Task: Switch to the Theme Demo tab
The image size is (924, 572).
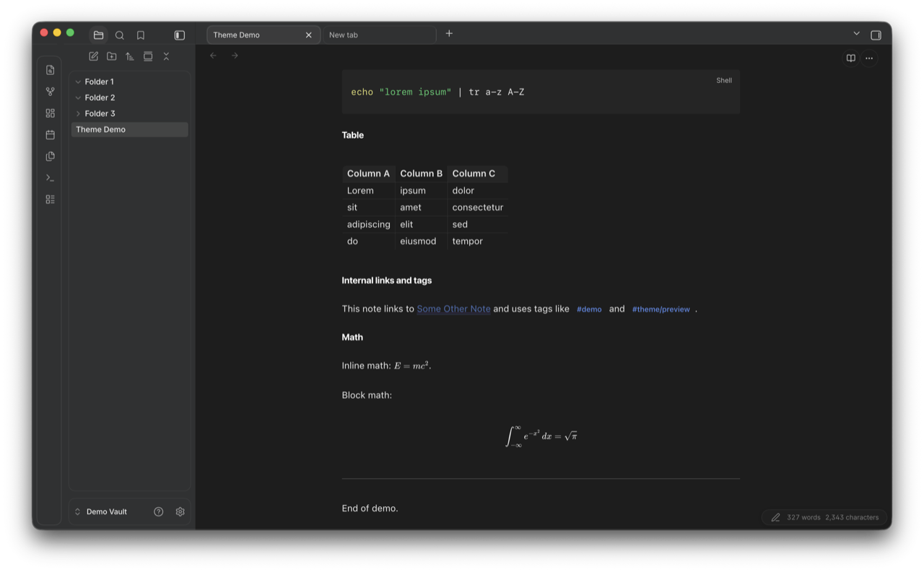Action: click(263, 35)
